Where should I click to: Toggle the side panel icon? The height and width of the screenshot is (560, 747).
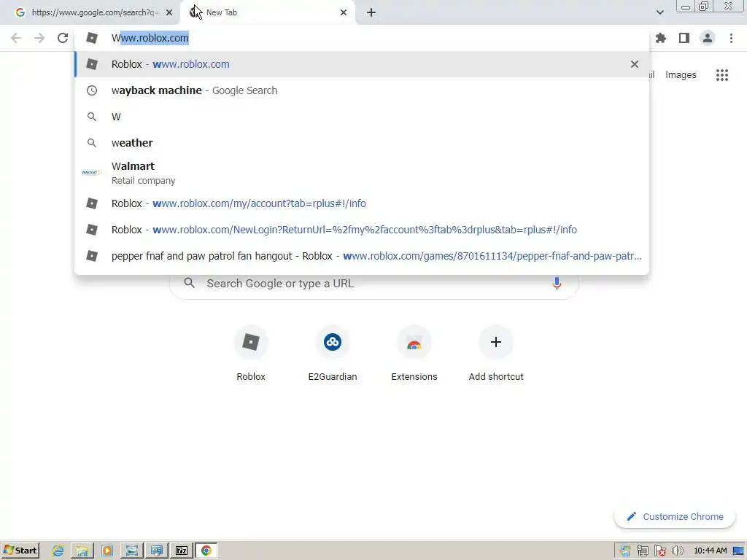[x=684, y=38]
